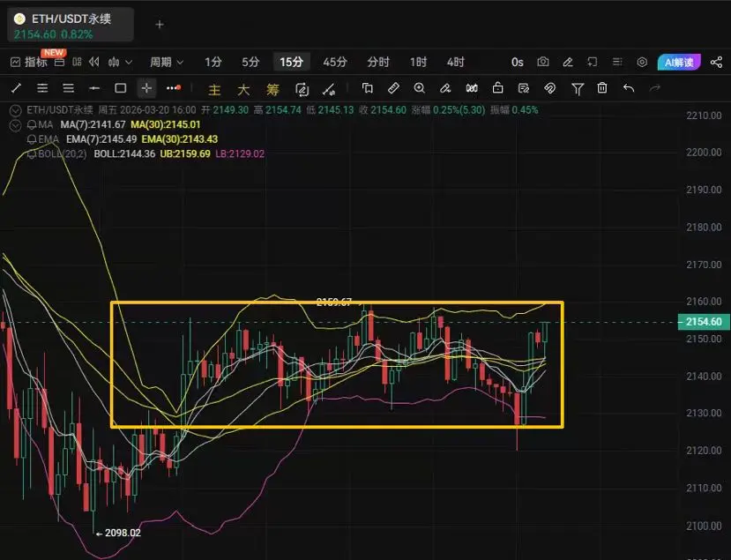Select the horizontal lines group tool
The height and width of the screenshot is (560, 731).
[69, 88]
